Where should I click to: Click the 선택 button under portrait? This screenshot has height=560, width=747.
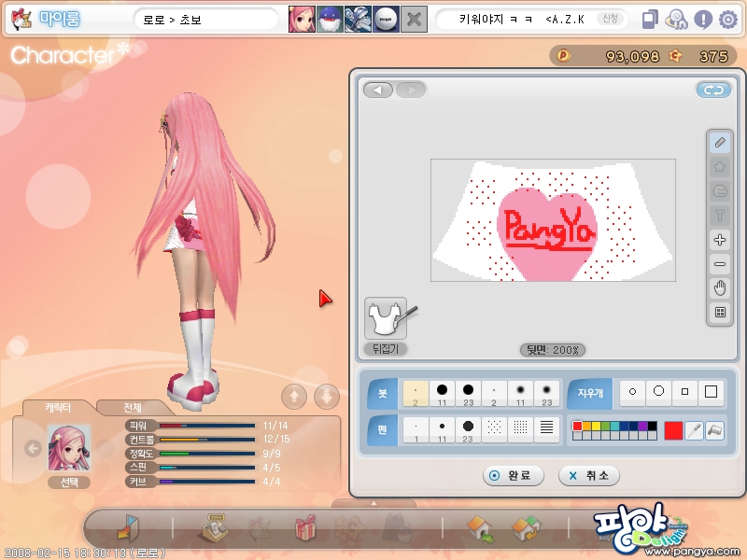tap(69, 483)
